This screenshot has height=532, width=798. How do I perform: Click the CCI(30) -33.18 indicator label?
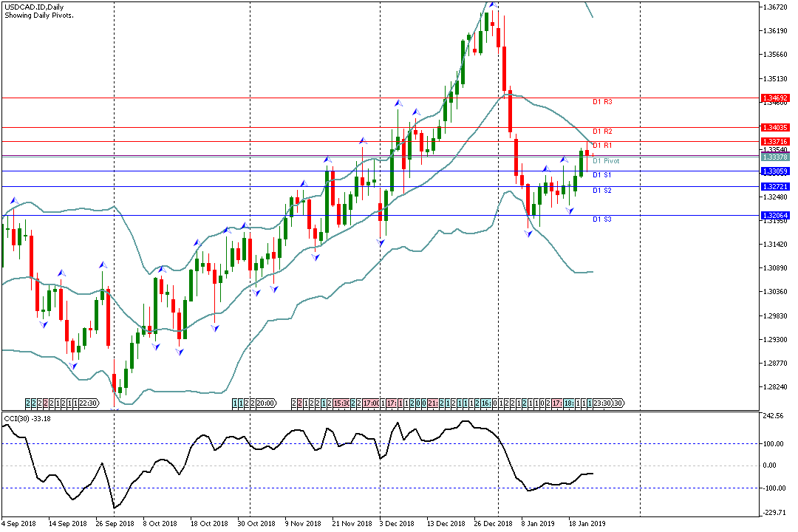click(27, 419)
